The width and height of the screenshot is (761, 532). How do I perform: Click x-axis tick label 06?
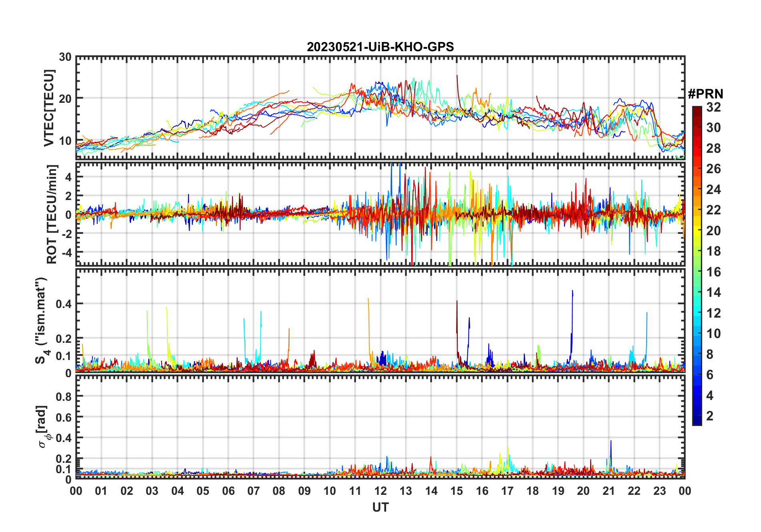tap(228, 491)
